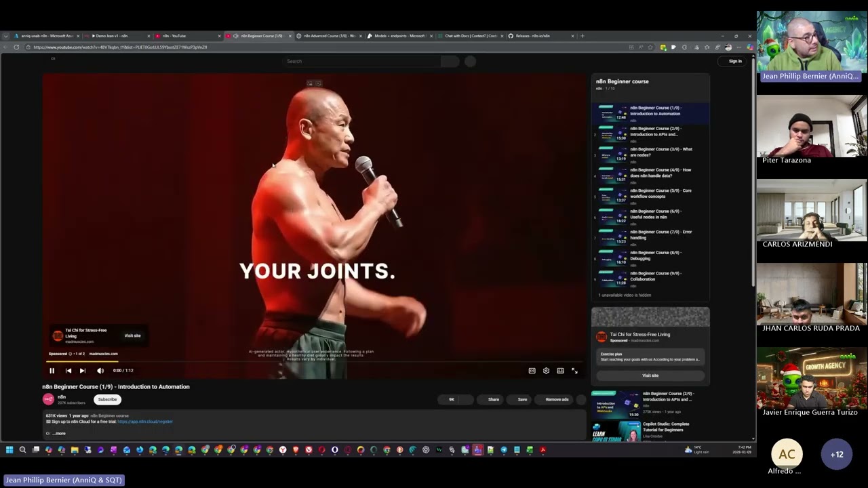Open the taskbar weather widget
The width and height of the screenshot is (868, 488).
pyautogui.click(x=697, y=449)
